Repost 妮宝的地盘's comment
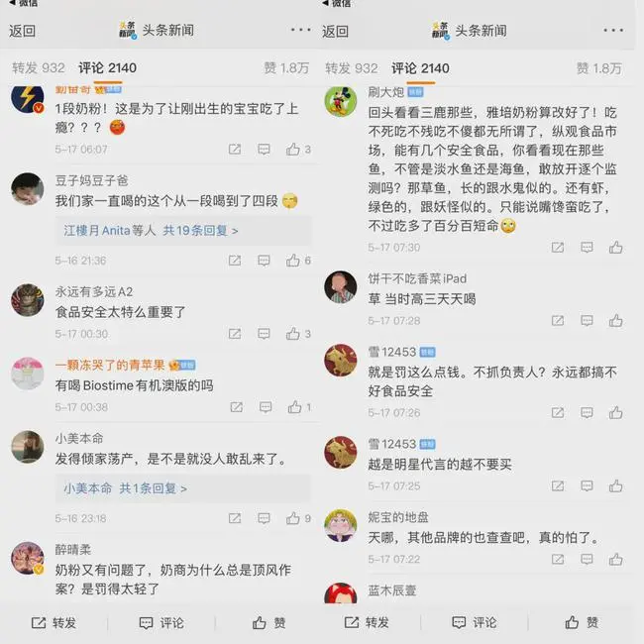Screen dimensions: 644x644 (558, 559)
